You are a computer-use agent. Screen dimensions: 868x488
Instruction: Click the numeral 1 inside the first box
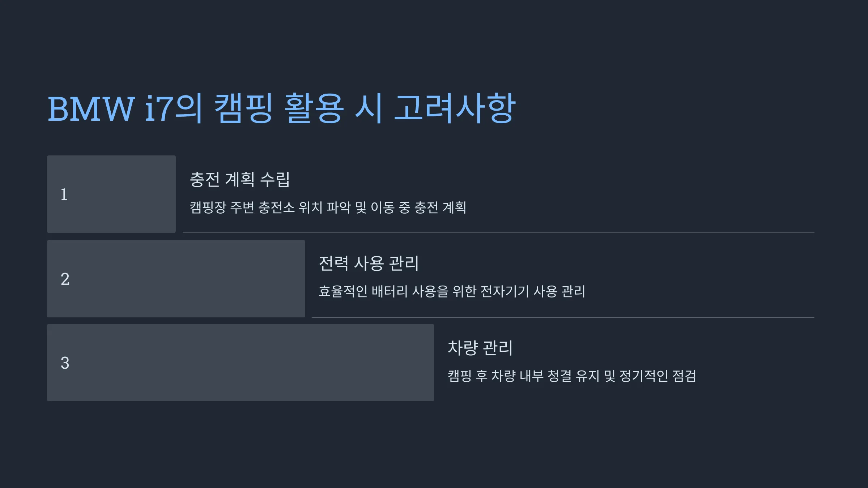click(64, 194)
